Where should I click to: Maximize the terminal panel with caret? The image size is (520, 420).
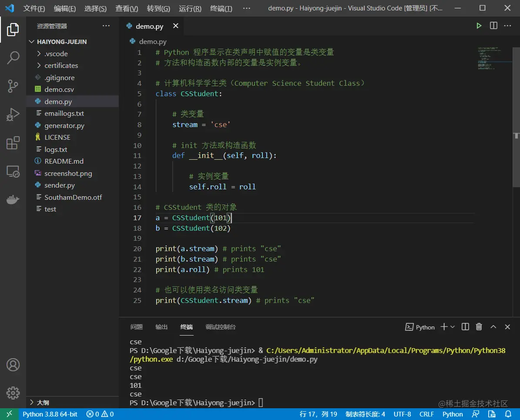[493, 327]
